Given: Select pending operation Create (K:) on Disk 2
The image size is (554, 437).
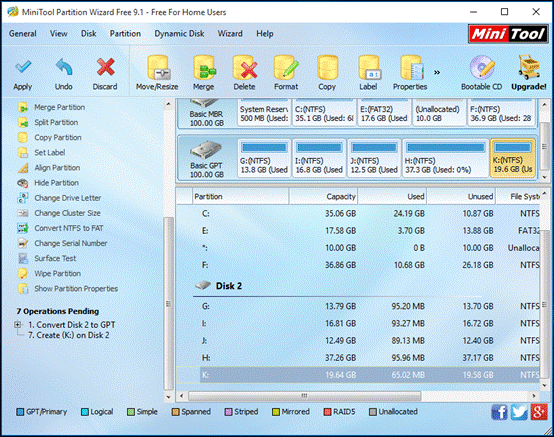Looking at the screenshot, I should (69, 335).
